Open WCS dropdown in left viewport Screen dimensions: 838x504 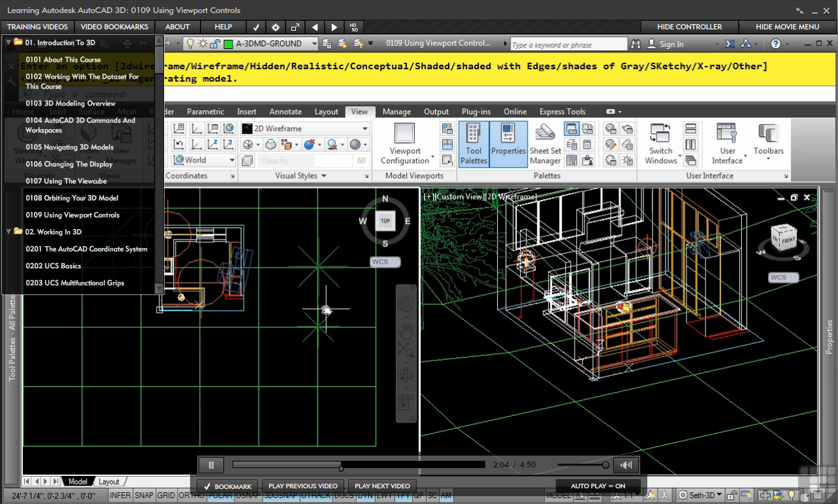pos(385,262)
